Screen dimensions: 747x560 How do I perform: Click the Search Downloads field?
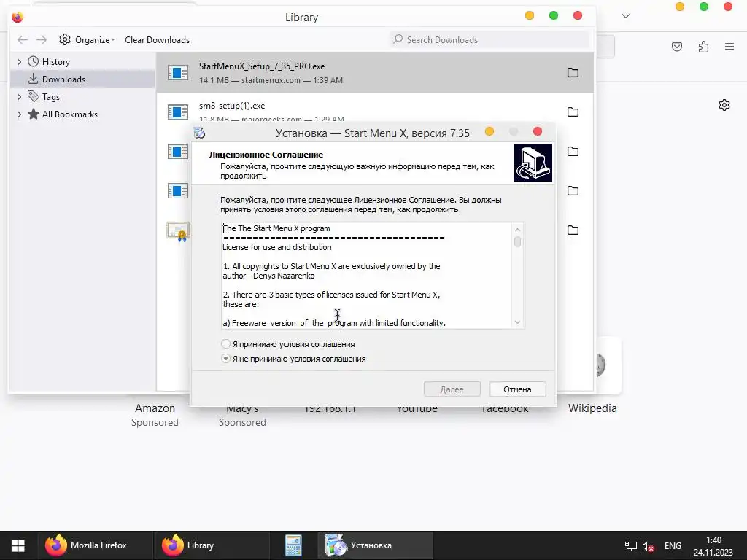489,40
